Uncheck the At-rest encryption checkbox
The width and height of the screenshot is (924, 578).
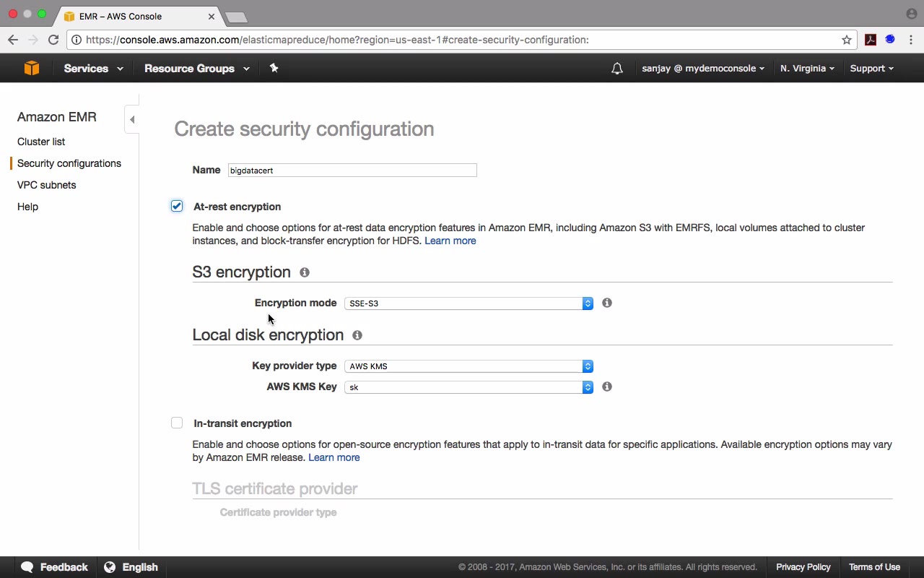(177, 207)
